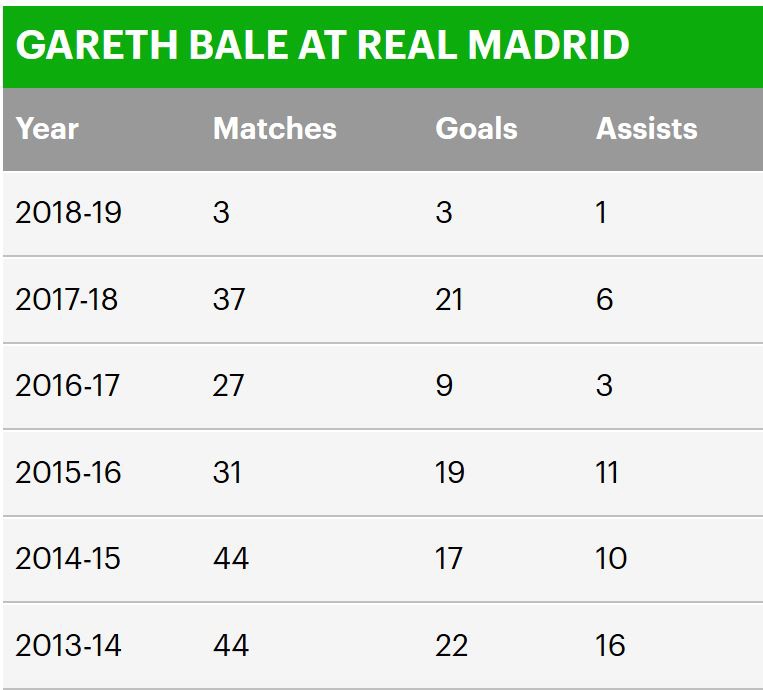Select the 21 goals cell for 2017-18
Viewport: 763px width, 690px height.
(x=450, y=299)
